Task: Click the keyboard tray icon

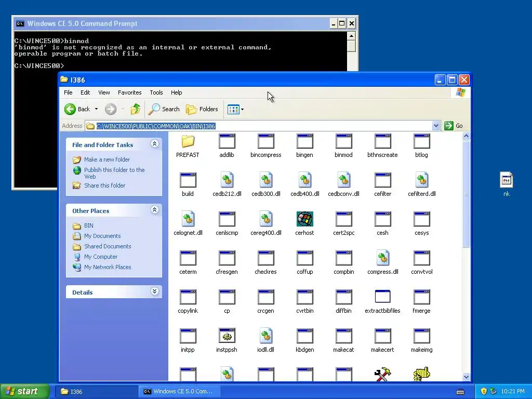Action: tap(460, 392)
